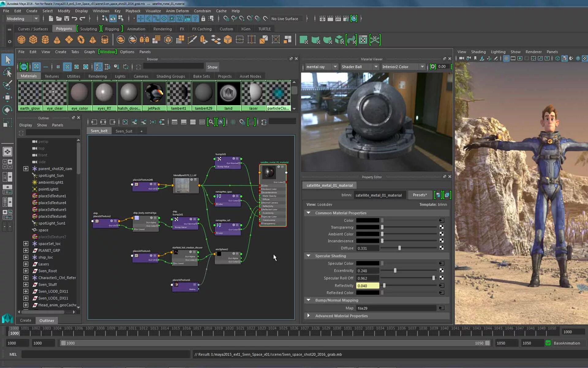Viewport: 588px width, 368px height.
Task: Adjust the Diffuse slider handle
Action: [x=399, y=248]
